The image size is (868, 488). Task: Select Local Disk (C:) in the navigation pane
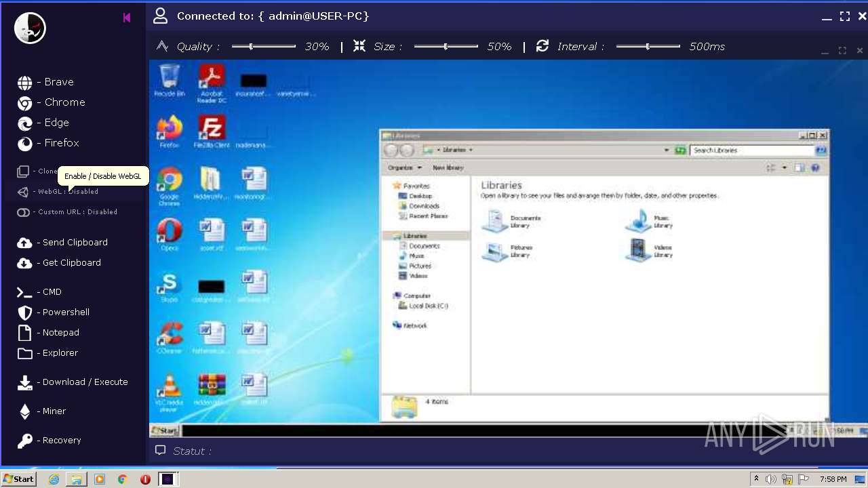tap(423, 306)
